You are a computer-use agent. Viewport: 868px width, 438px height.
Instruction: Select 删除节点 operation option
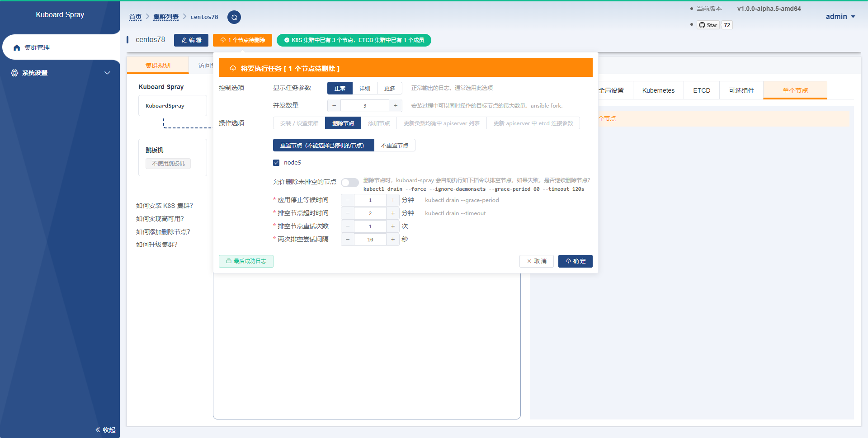point(343,123)
